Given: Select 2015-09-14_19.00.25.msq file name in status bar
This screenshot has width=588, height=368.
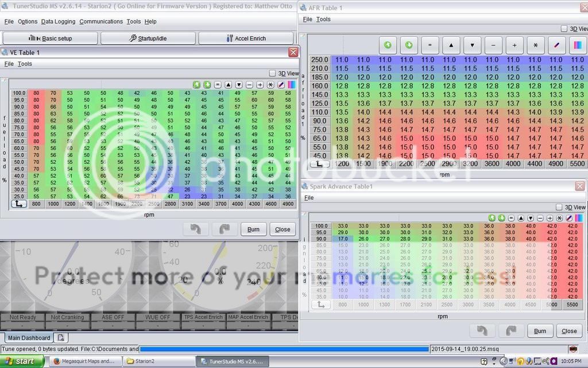Looking at the screenshot, I should (465, 349).
